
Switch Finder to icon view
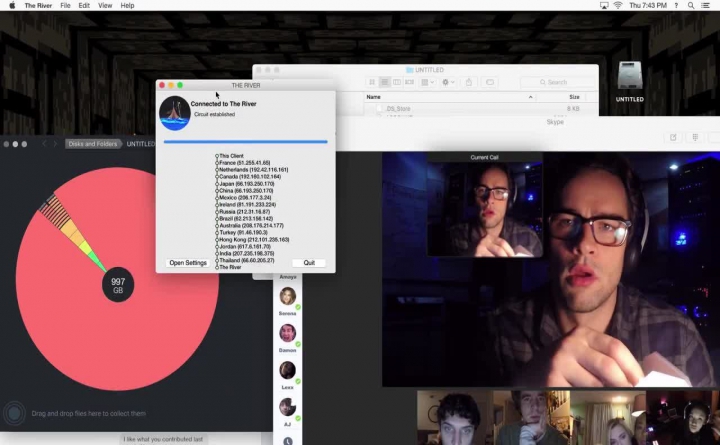coord(372,82)
